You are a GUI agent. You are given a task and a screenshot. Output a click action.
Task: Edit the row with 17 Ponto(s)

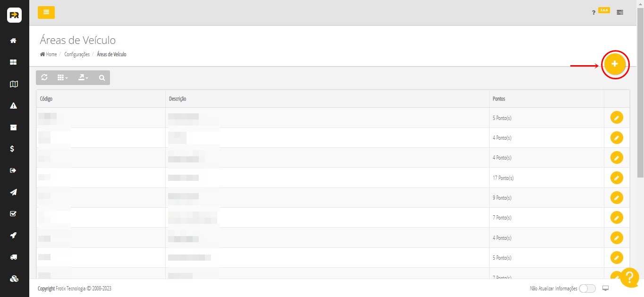[617, 178]
